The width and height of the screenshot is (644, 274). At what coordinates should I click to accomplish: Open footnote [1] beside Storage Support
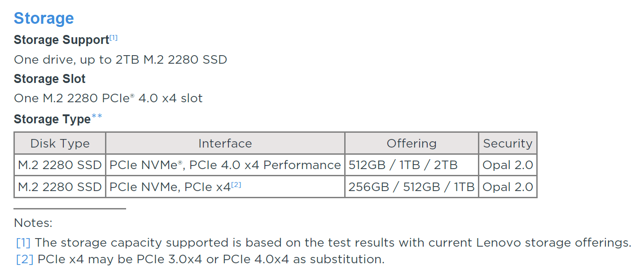114,38
